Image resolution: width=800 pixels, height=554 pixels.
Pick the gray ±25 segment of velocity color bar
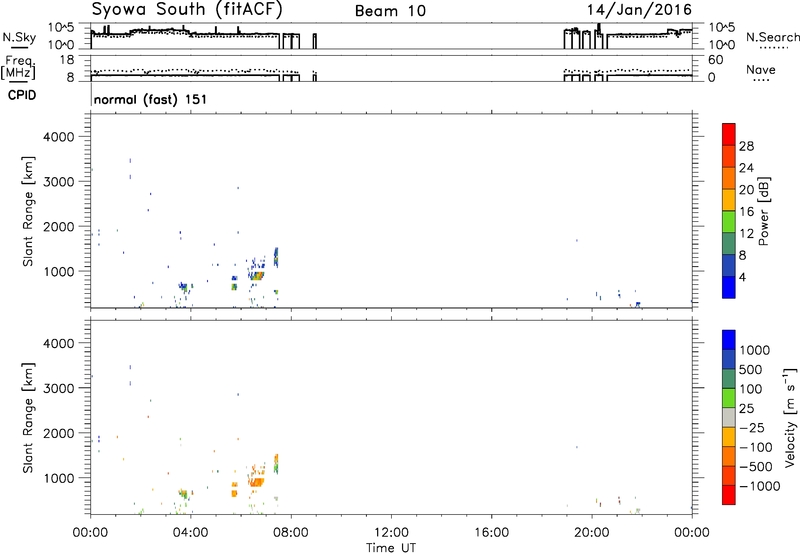click(729, 417)
